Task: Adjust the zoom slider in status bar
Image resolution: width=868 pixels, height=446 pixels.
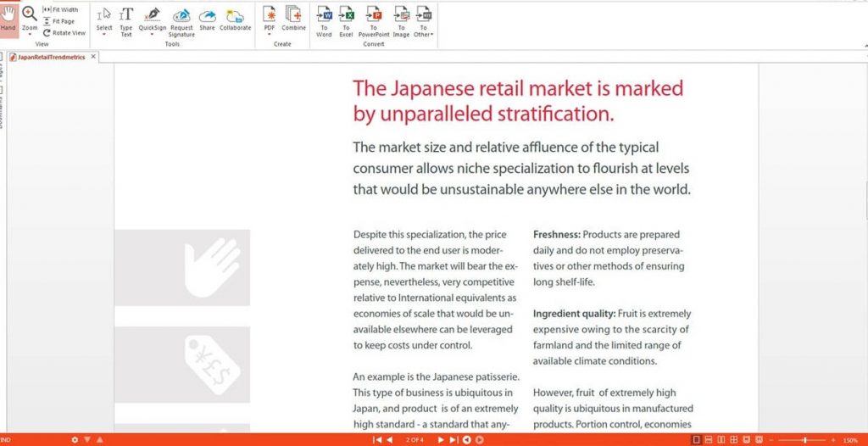Action: click(x=804, y=440)
